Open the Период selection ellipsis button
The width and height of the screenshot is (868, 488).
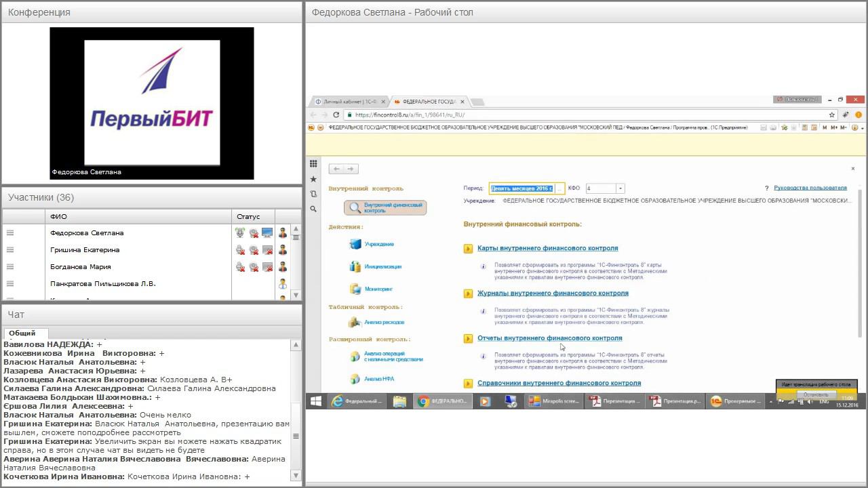[559, 188]
